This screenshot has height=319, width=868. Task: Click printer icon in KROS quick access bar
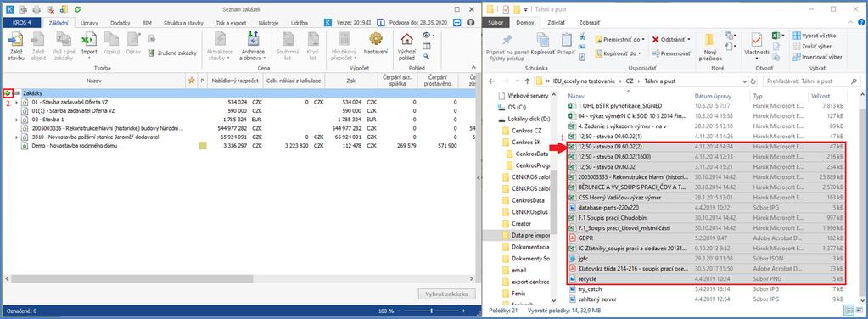pyautogui.click(x=36, y=9)
